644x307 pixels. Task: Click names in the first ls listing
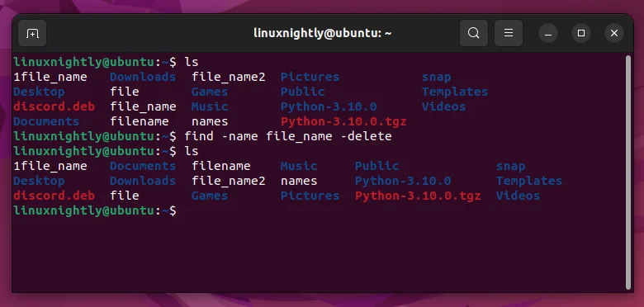pyautogui.click(x=210, y=121)
